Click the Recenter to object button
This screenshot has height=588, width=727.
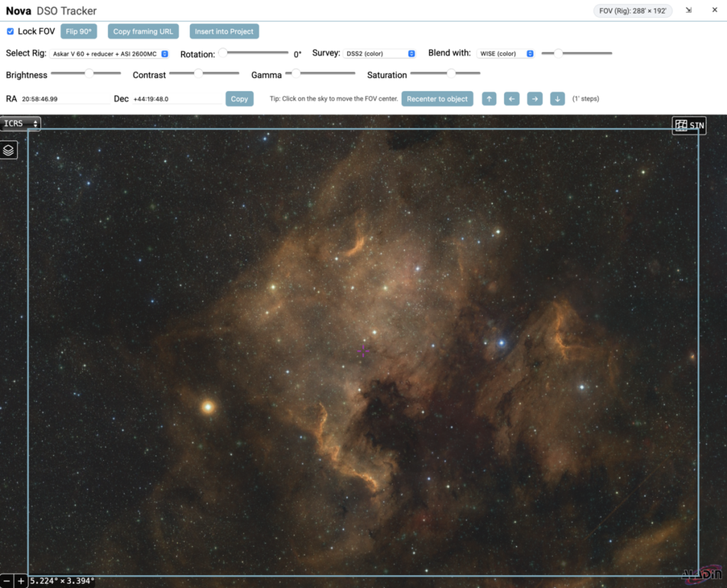(437, 99)
